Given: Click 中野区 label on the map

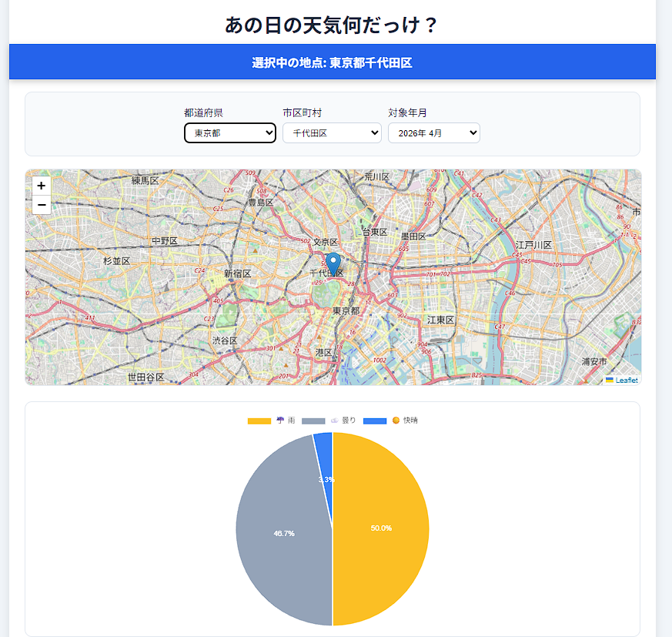Looking at the screenshot, I should [165, 241].
